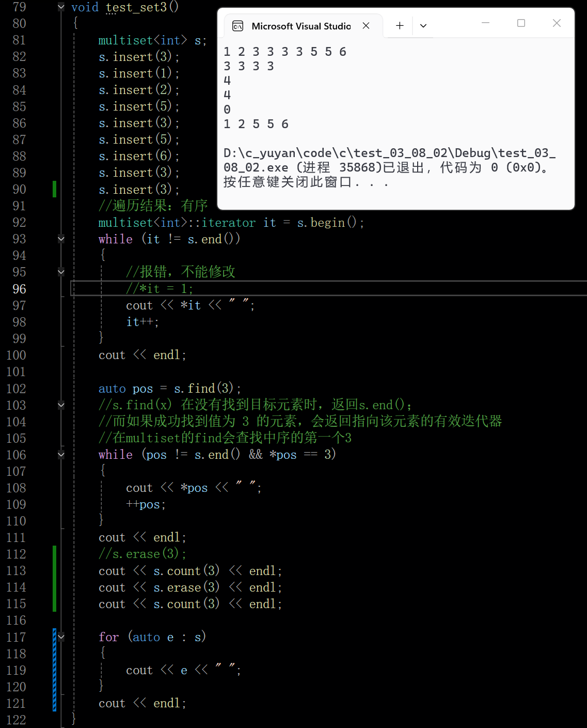Click 's.insert(6);' on line 88

[x=139, y=156]
